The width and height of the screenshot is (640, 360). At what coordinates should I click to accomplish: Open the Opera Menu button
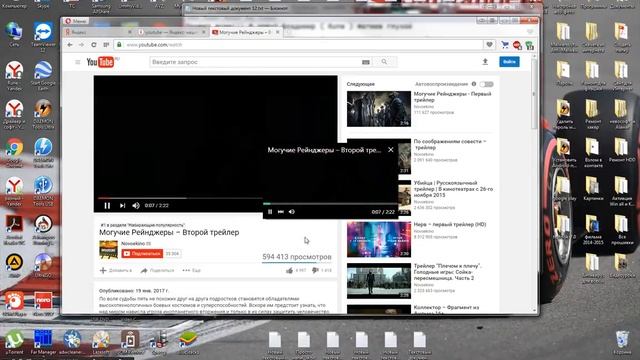pyautogui.click(x=76, y=21)
